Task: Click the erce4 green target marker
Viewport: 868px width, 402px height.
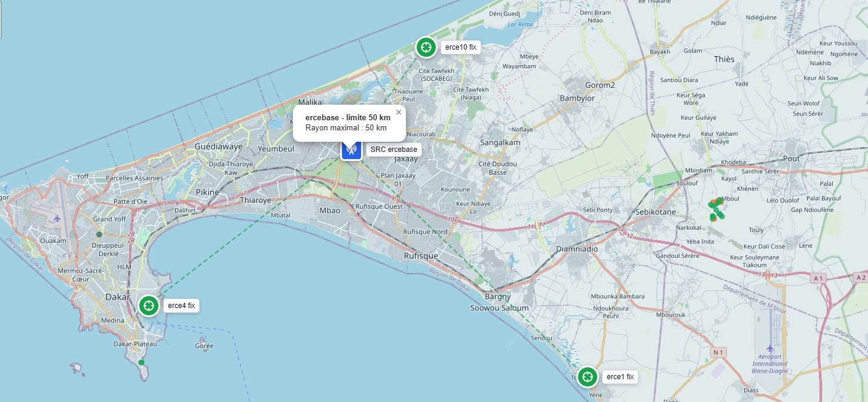Action: pos(149,306)
